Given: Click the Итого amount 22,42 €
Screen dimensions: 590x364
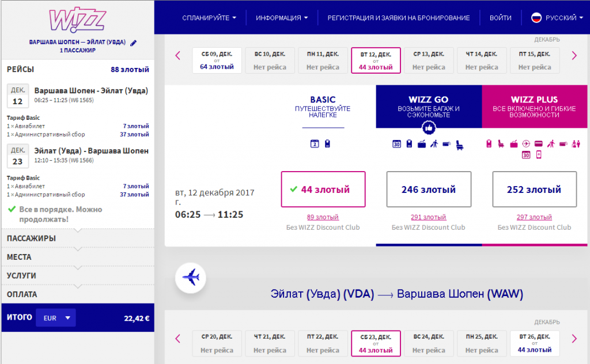Looking at the screenshot, I should click(x=137, y=318).
